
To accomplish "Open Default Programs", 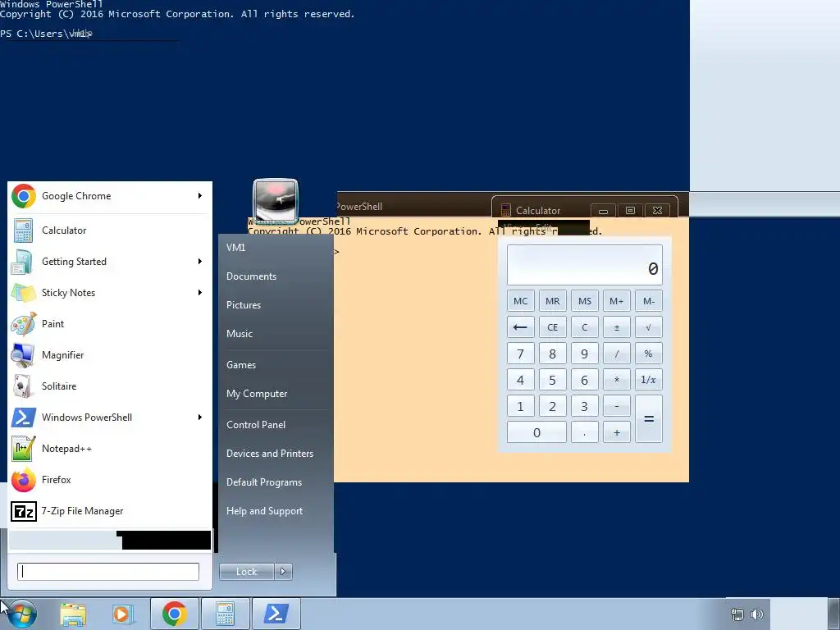I will pos(263,482).
